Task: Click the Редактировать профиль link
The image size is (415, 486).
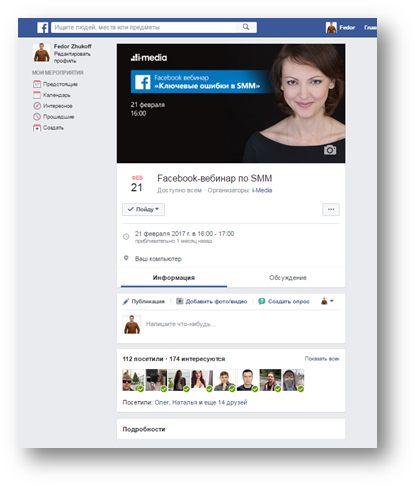Action: [72, 57]
